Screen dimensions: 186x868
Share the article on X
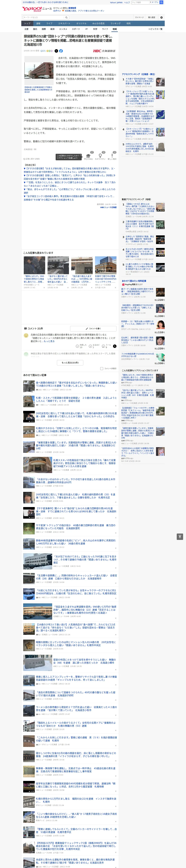56,51
